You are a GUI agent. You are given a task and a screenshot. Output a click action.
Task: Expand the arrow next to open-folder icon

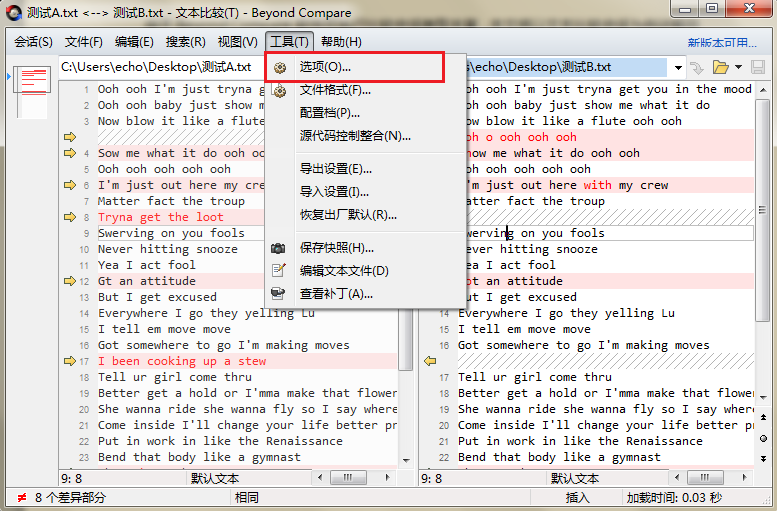(x=738, y=67)
